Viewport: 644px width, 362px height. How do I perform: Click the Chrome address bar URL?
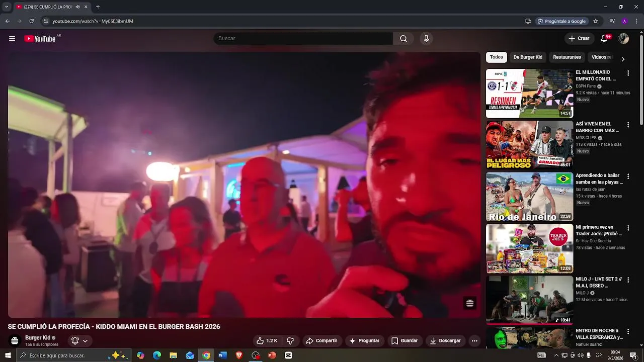click(93, 21)
